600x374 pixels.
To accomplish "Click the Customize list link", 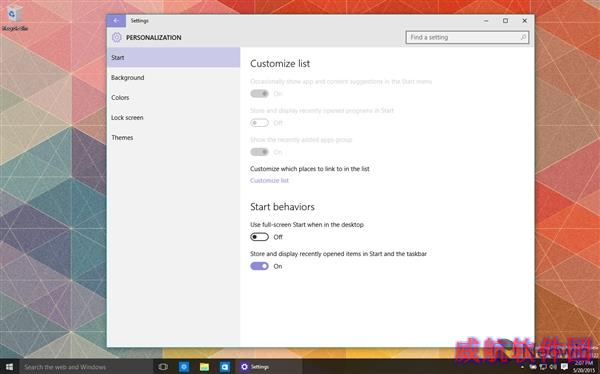I will (x=269, y=180).
